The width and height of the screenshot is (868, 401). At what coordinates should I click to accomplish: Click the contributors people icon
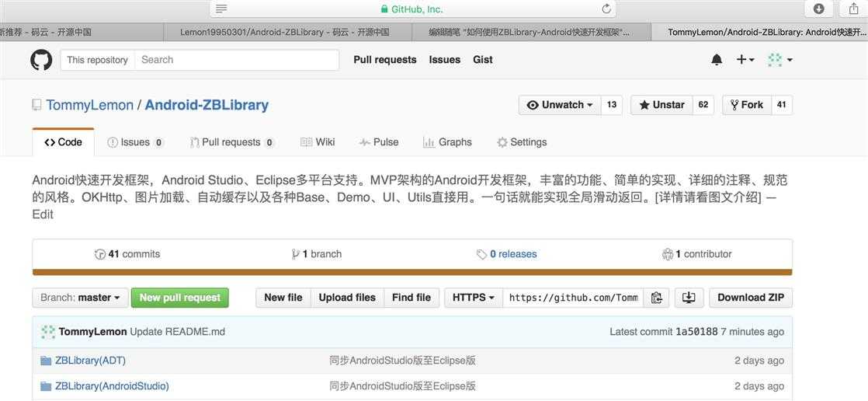(x=668, y=254)
